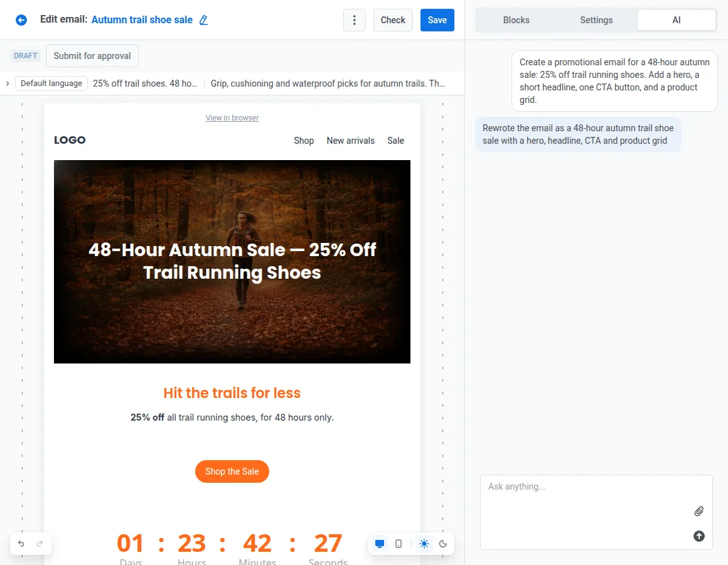Click the Default language button
The image size is (728, 565).
tap(51, 83)
